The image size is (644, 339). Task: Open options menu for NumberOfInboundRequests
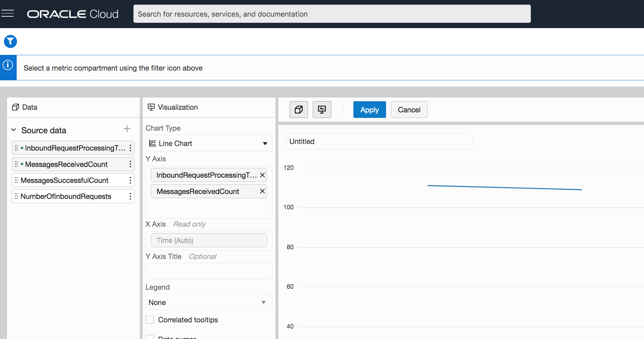[130, 196]
